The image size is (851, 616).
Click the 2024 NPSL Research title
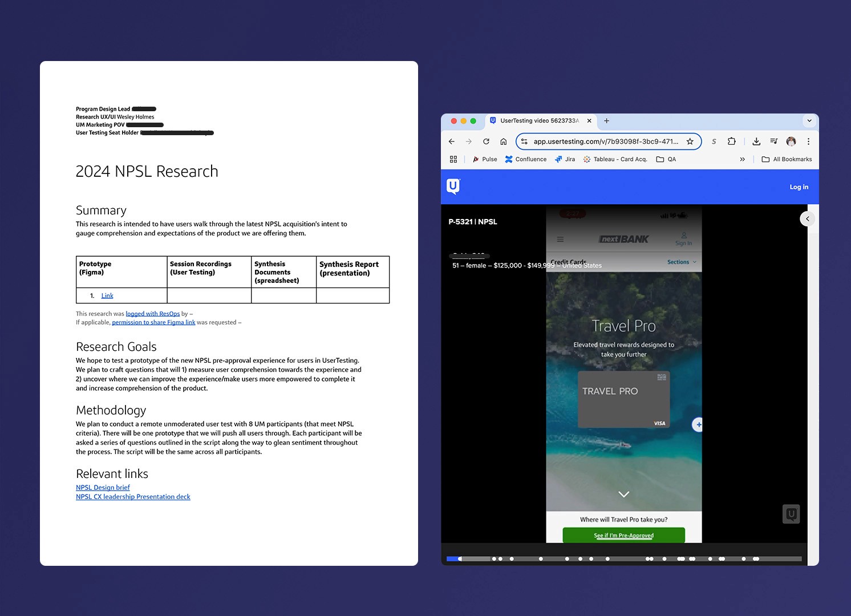147,171
